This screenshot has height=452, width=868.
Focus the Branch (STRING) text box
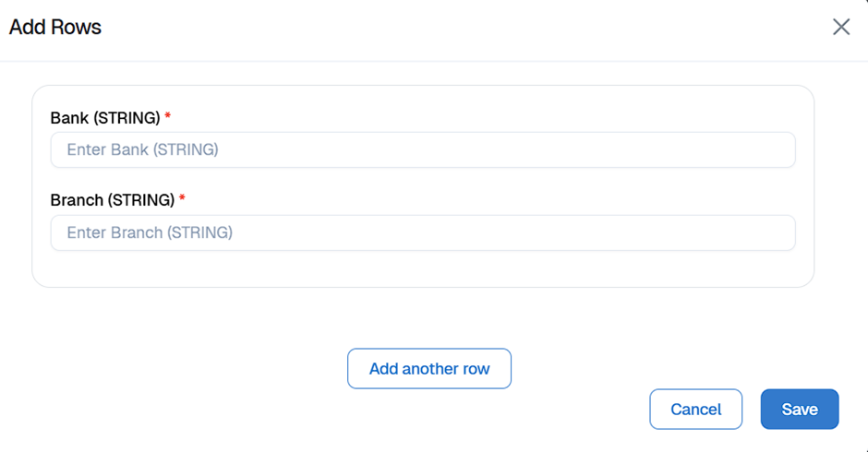[423, 232]
